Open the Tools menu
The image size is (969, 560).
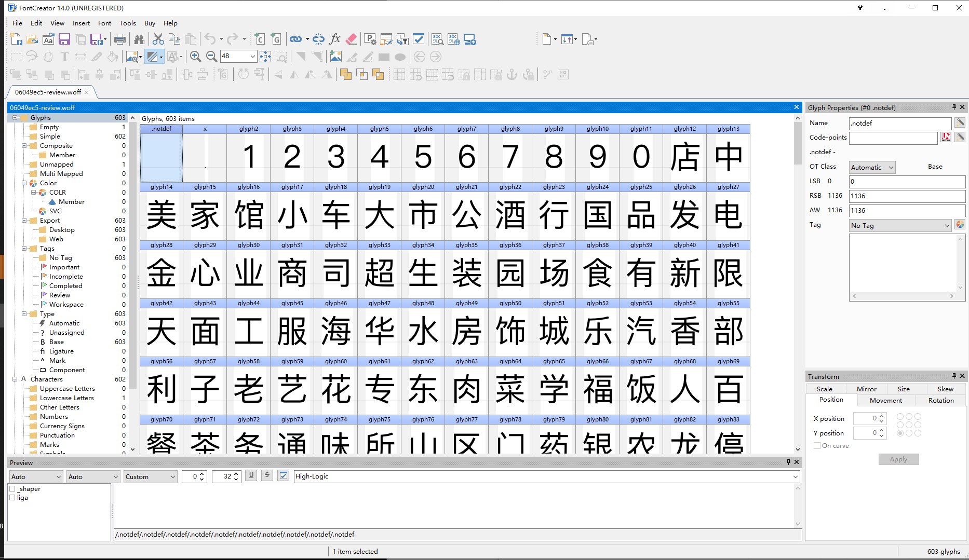click(x=127, y=23)
